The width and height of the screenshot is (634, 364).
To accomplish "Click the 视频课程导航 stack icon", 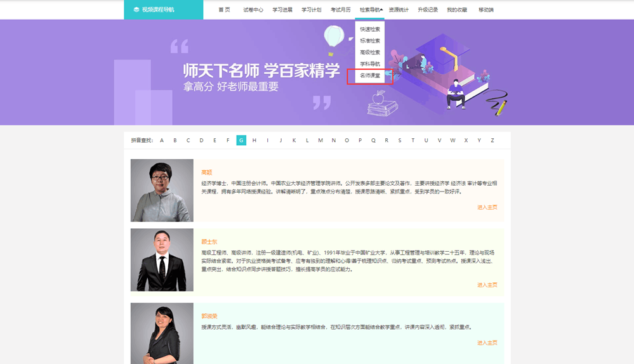I will point(136,10).
